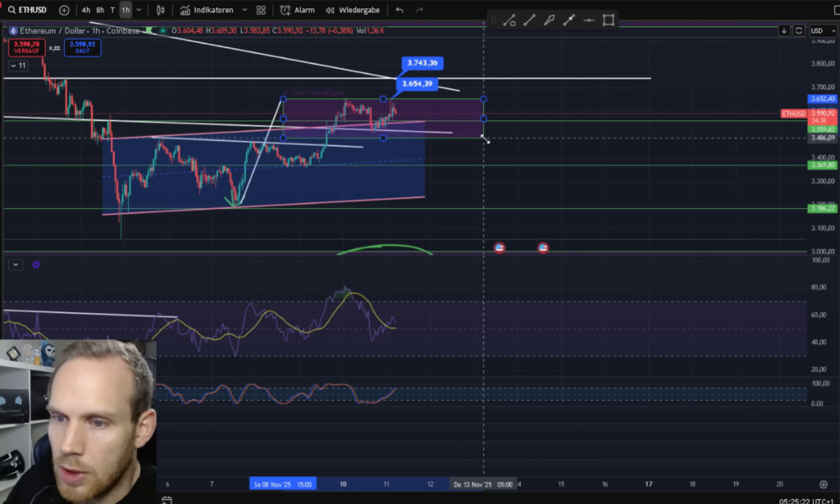This screenshot has width=840, height=504.
Task: Click the add symbol plus icon
Action: [64, 10]
